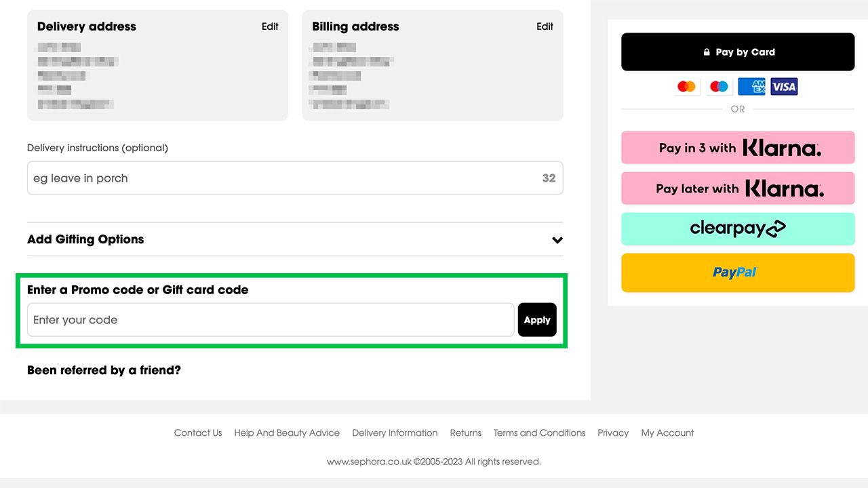Read Terms and Conditions link
This screenshot has width=868, height=488.
[x=539, y=432]
